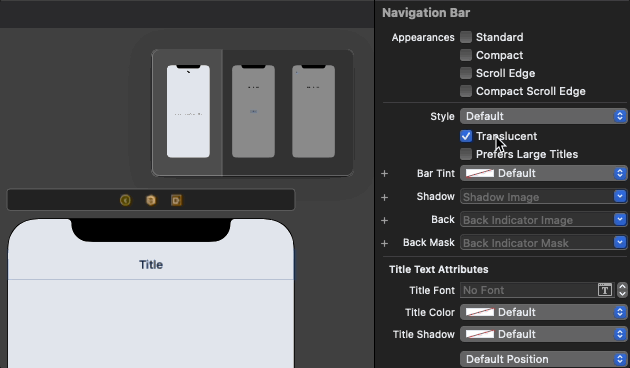Click the Appearances label
This screenshot has width=630, height=368.
(423, 37)
